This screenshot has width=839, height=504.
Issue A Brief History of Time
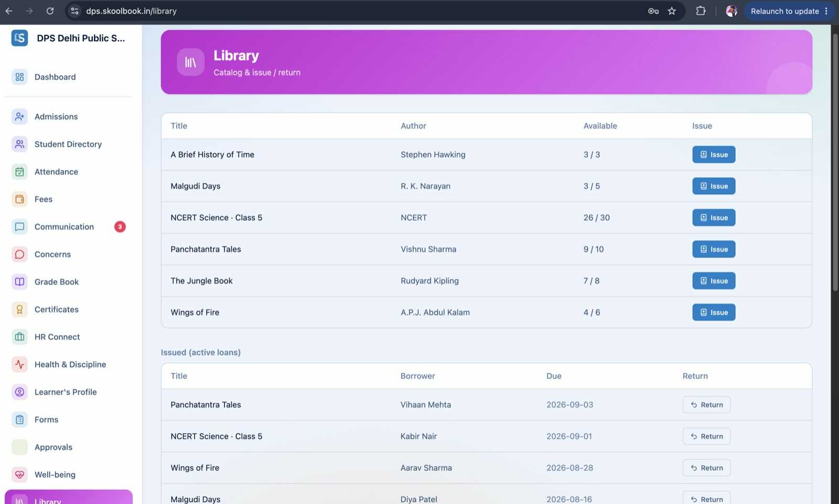coord(714,155)
